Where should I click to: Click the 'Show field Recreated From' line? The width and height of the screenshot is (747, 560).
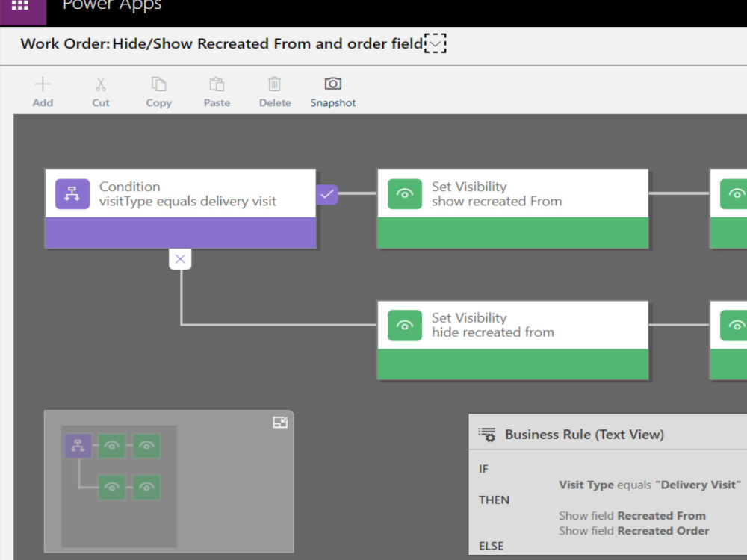(x=632, y=516)
